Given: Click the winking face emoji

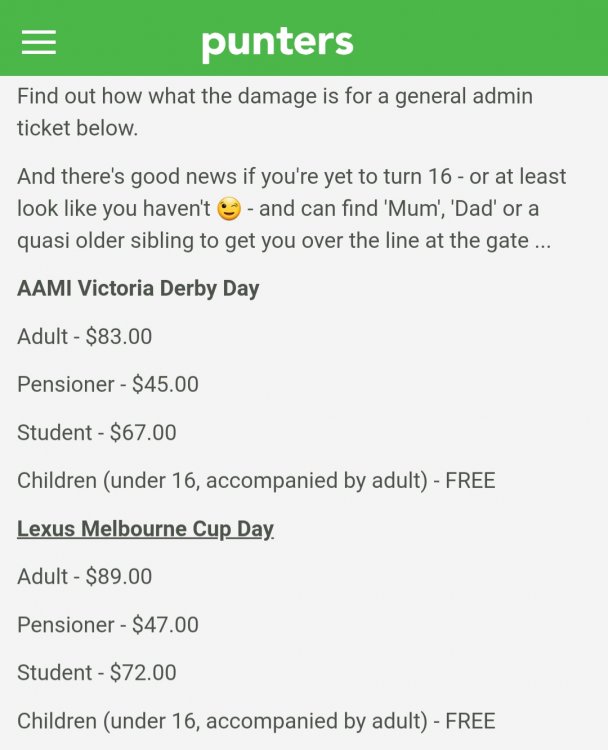Looking at the screenshot, I should point(229,210).
